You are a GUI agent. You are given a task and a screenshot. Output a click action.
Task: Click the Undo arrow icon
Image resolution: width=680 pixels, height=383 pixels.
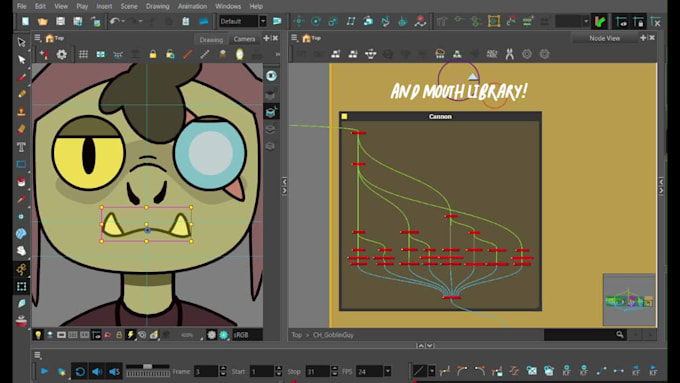coord(114,21)
